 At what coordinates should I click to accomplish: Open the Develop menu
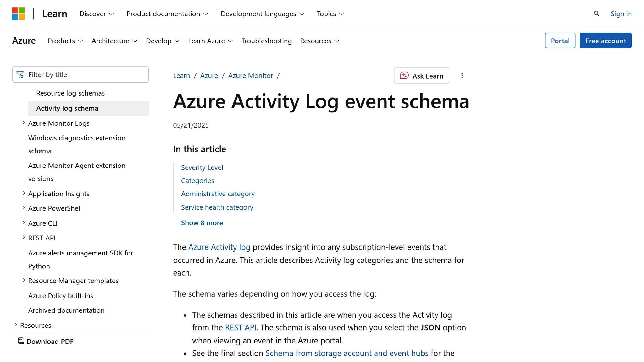(163, 41)
